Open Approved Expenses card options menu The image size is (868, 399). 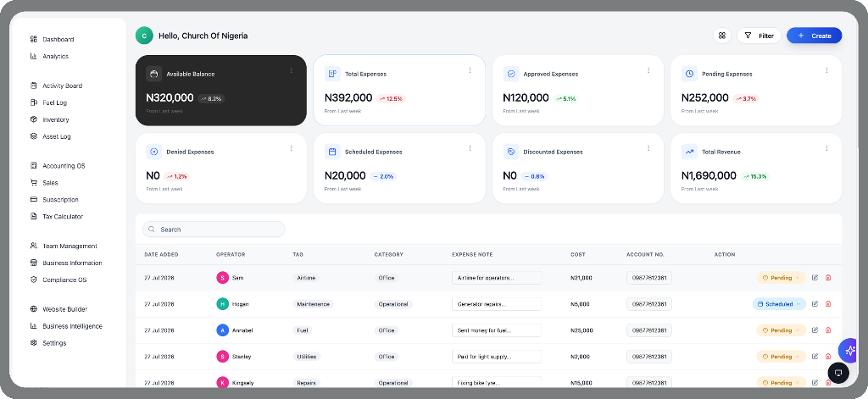tap(648, 70)
